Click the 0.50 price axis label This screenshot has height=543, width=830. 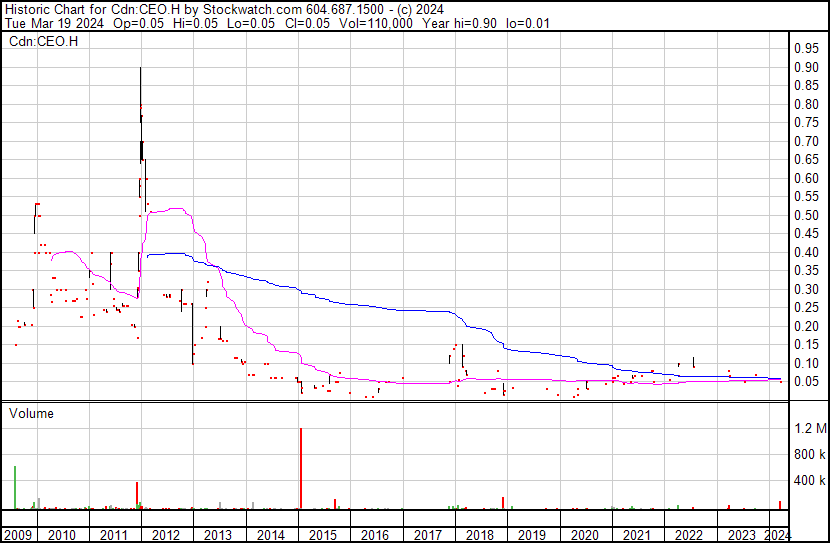(x=807, y=215)
